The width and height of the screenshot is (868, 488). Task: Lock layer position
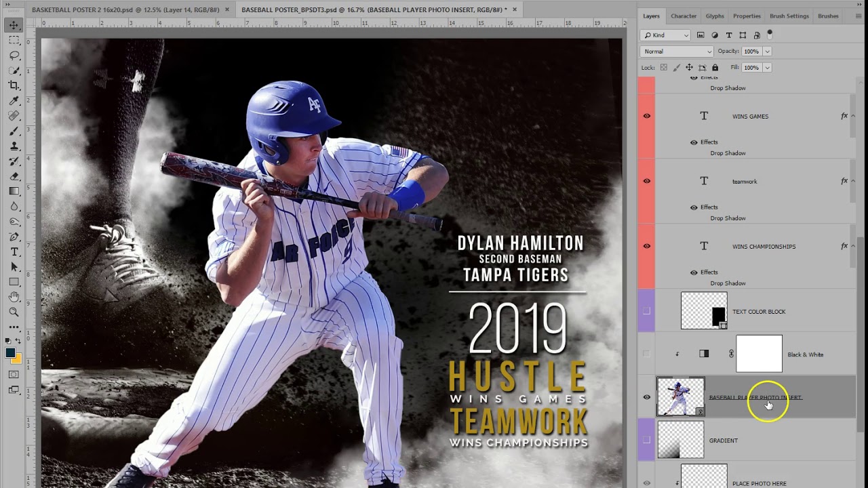point(689,68)
